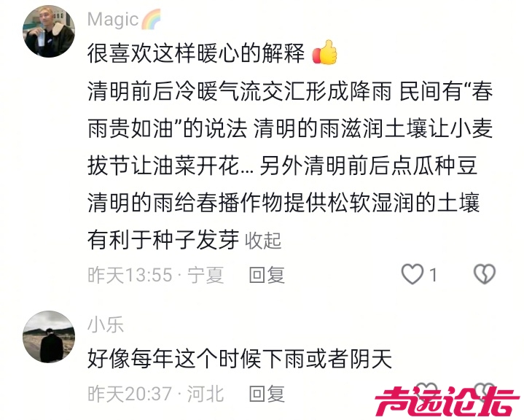The height and width of the screenshot is (420, 524).
Task: Tap the line 有利于种子发芽 in comment
Action: (163, 240)
